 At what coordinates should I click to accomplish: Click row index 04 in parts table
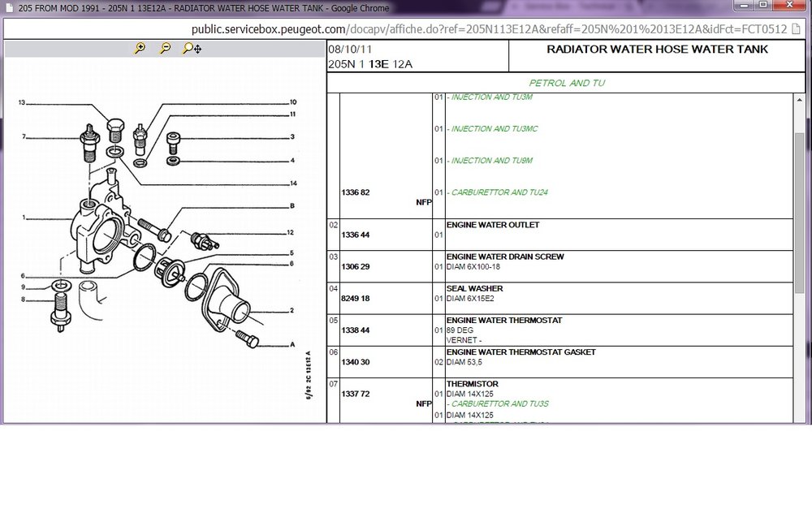[x=333, y=288]
